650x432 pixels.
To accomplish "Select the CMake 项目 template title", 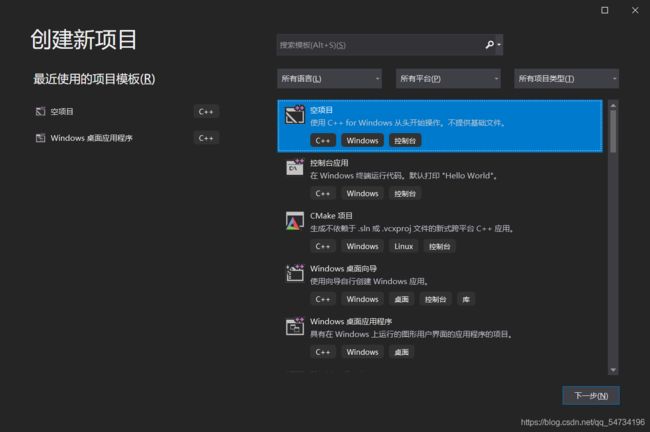I will [331, 216].
